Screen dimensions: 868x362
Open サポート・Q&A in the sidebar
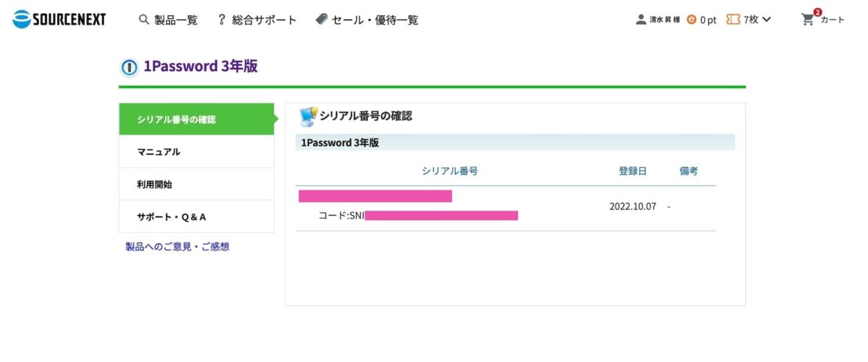tap(196, 216)
